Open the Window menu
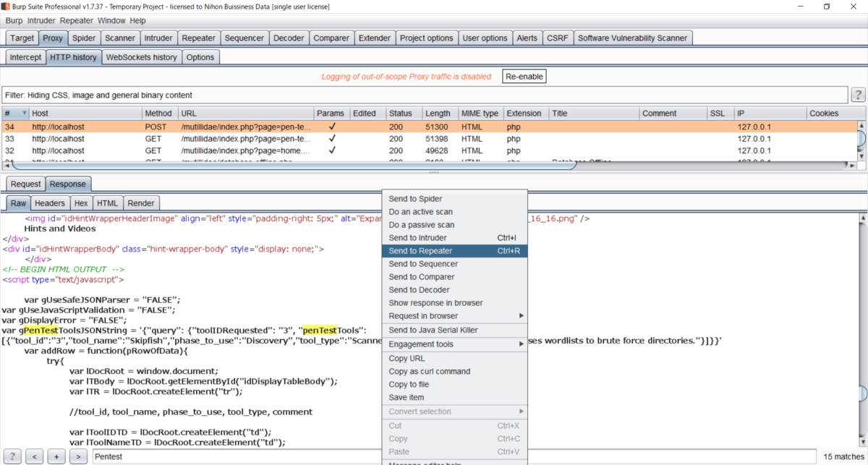868x465 pixels. (x=111, y=21)
